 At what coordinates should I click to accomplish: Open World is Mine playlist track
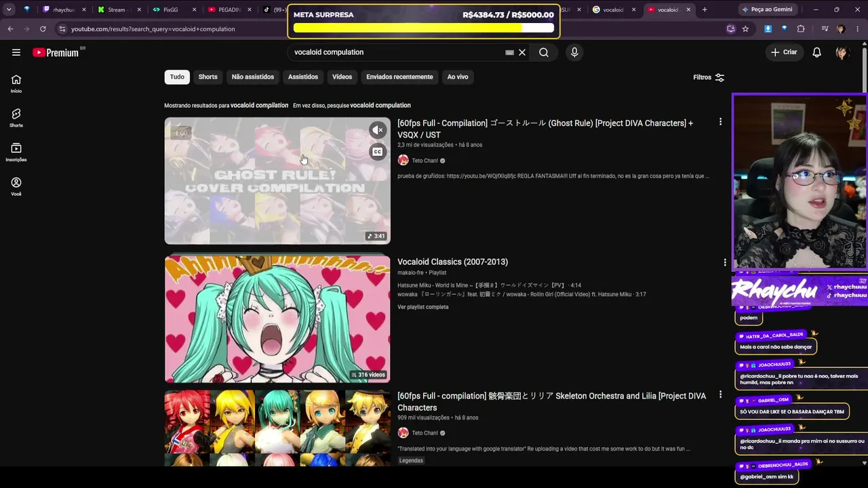(489, 285)
